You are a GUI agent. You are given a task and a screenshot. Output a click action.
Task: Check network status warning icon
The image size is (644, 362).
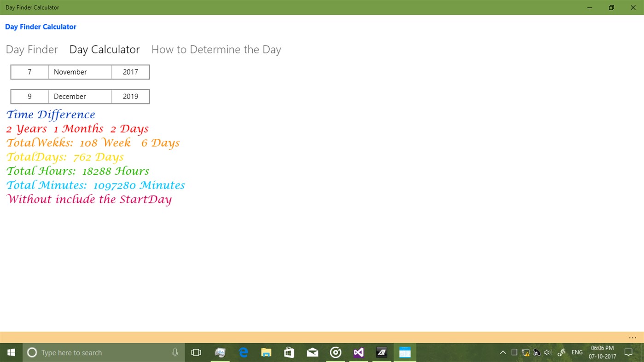click(x=525, y=352)
